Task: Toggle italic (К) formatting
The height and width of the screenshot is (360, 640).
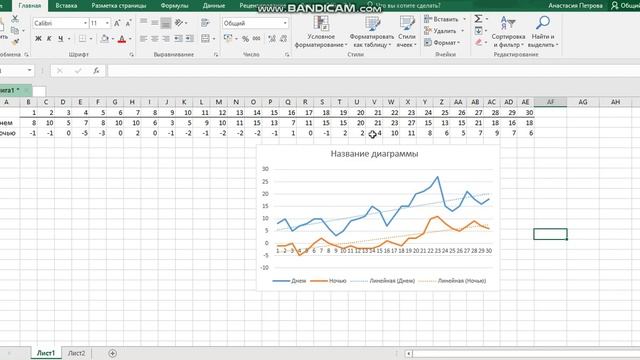Action: tap(49, 39)
